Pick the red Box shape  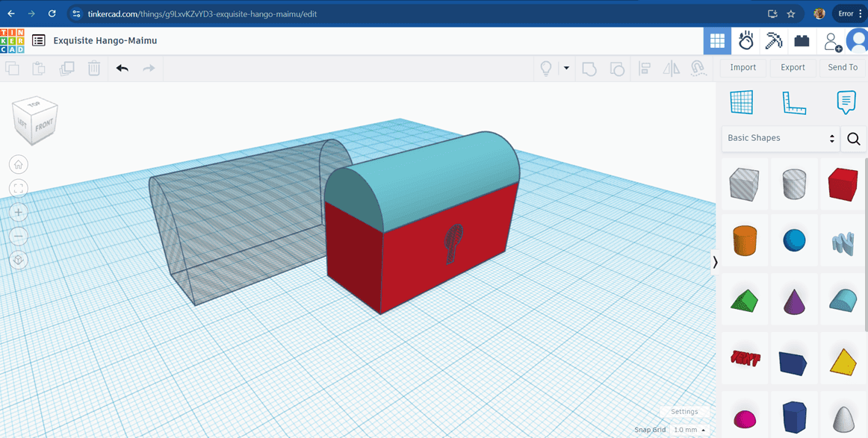point(843,184)
